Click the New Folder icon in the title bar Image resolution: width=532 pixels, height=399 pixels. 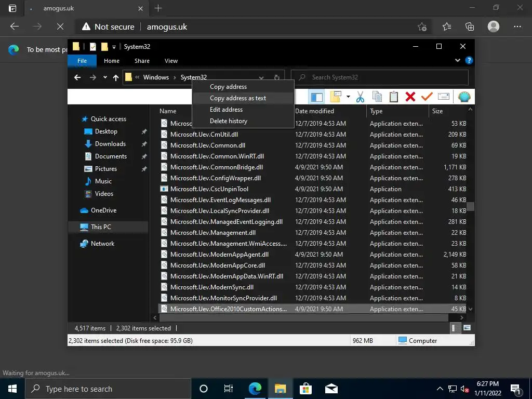pos(104,46)
